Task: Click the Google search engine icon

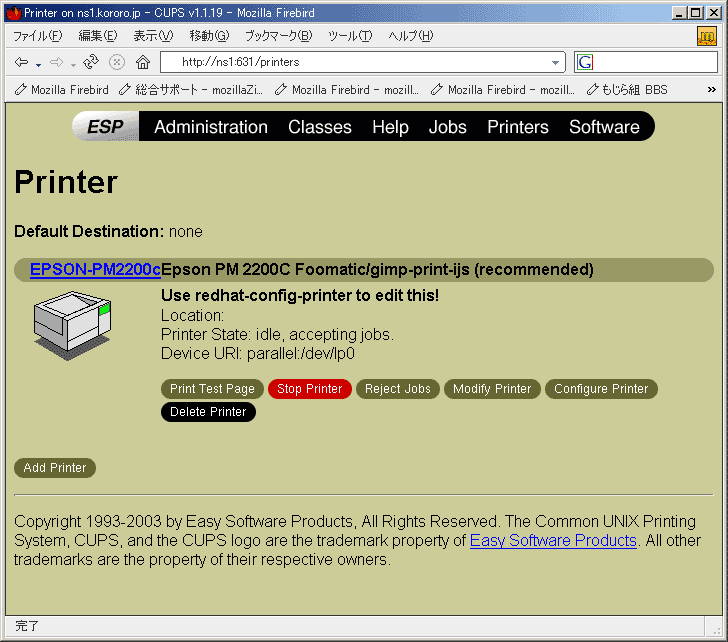Action: pyautogui.click(x=585, y=62)
